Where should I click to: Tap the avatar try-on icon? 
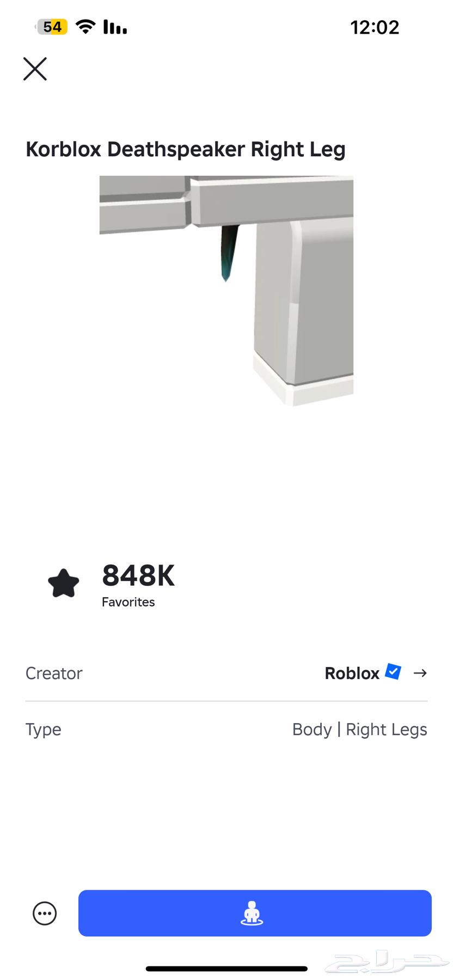(252, 913)
